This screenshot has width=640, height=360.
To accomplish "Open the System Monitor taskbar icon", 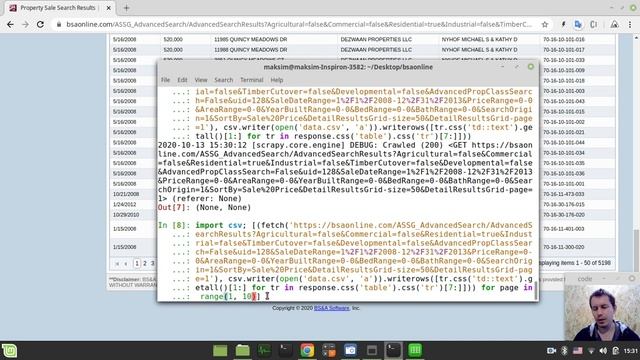I will pyautogui.click(x=264, y=350).
